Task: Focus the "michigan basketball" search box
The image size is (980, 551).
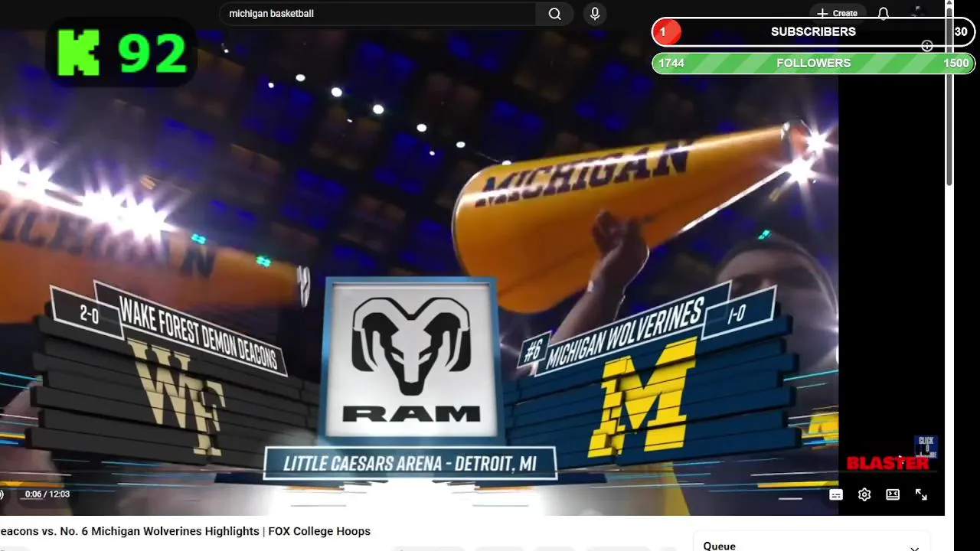Action: tap(378, 14)
